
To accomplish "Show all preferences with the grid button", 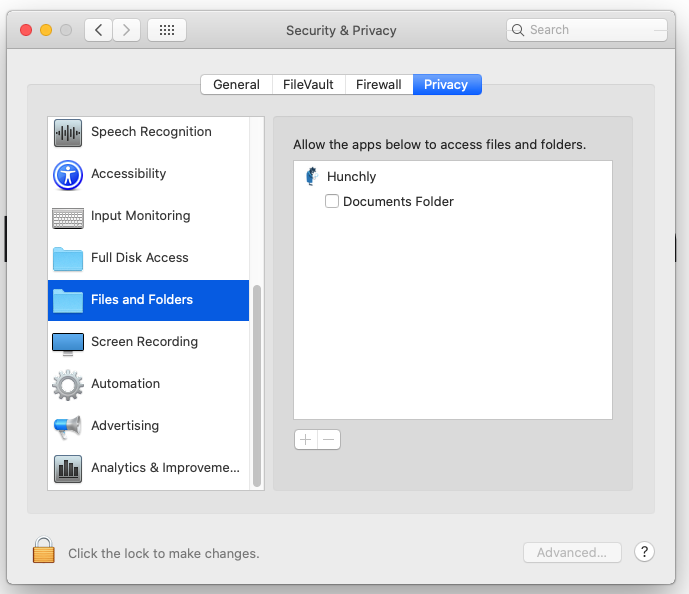I will point(167,30).
